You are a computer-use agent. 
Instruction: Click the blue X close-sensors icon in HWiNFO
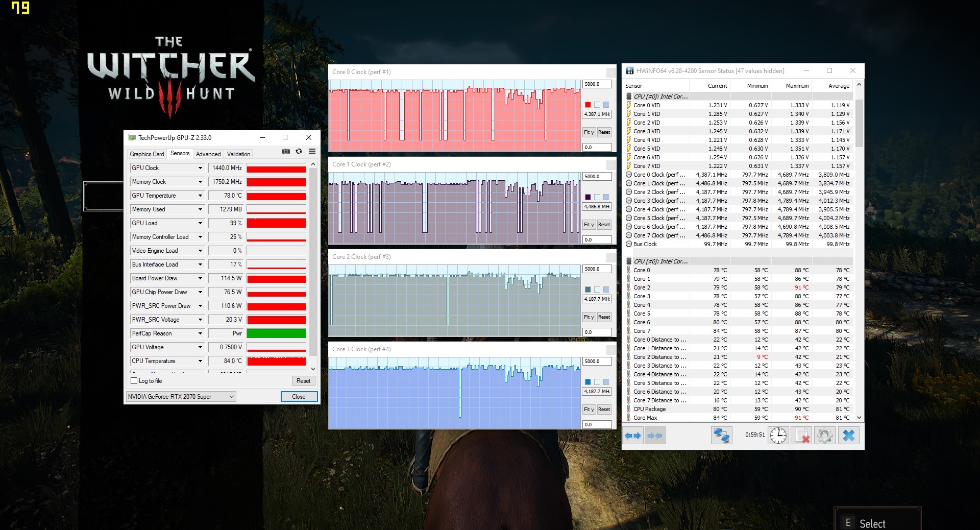coord(848,436)
